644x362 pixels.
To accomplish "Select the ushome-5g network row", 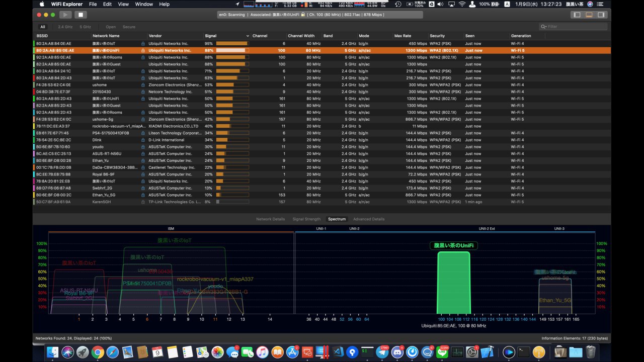I will pyautogui.click(x=322, y=119).
